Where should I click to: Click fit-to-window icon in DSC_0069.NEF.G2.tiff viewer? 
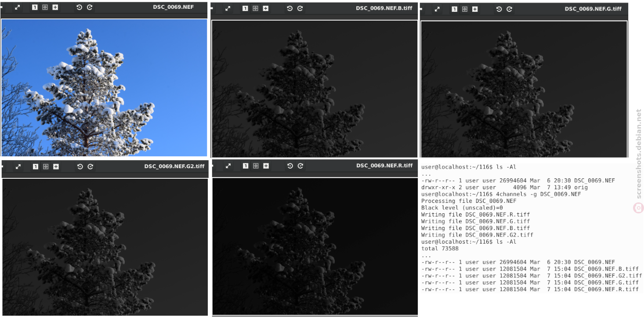tap(46, 167)
